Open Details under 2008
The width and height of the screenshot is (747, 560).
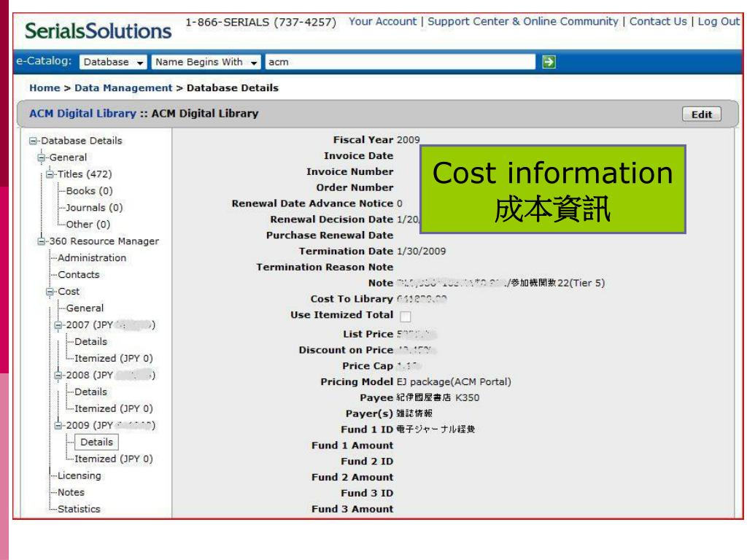(x=90, y=392)
